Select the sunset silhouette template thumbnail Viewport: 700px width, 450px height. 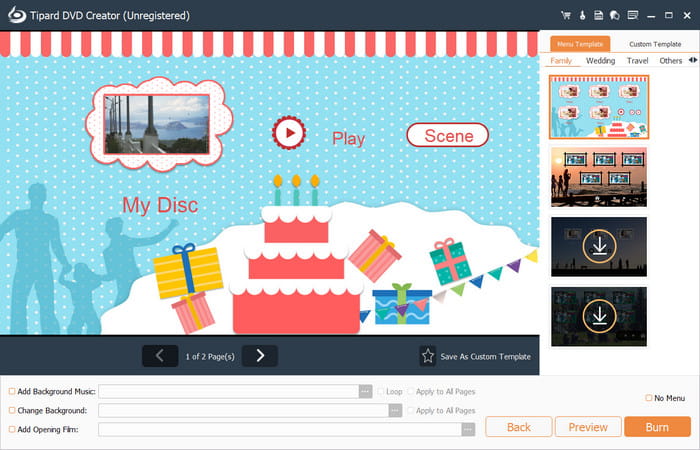coord(599,177)
